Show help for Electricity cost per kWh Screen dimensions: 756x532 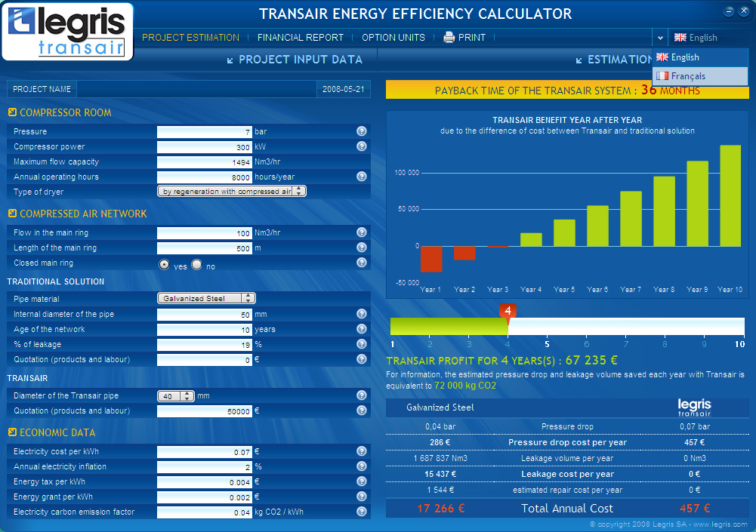(362, 451)
